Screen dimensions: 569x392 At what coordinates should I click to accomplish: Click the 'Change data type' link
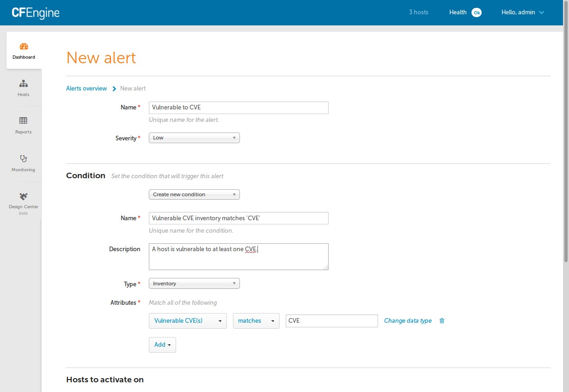click(407, 320)
